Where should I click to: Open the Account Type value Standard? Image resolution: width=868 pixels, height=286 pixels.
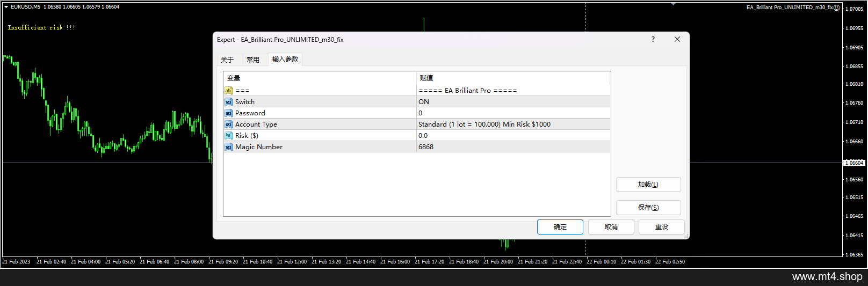point(513,124)
